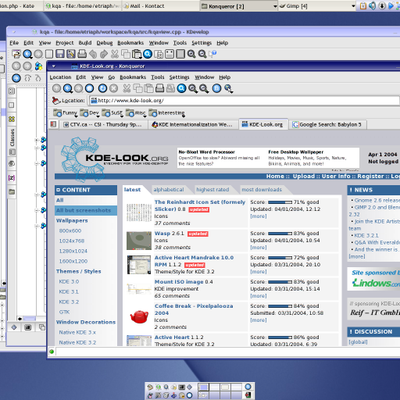Open the Funny bookmark folder dropdown
The image size is (400, 400).
pyautogui.click(x=65, y=113)
